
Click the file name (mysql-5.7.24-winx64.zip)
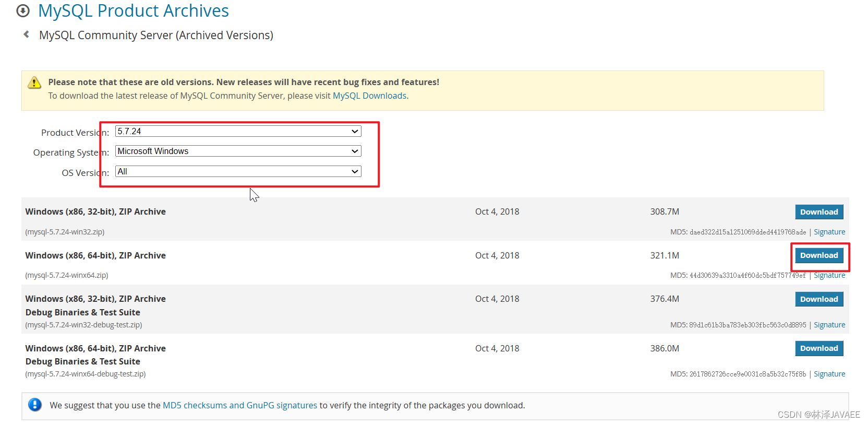point(67,275)
